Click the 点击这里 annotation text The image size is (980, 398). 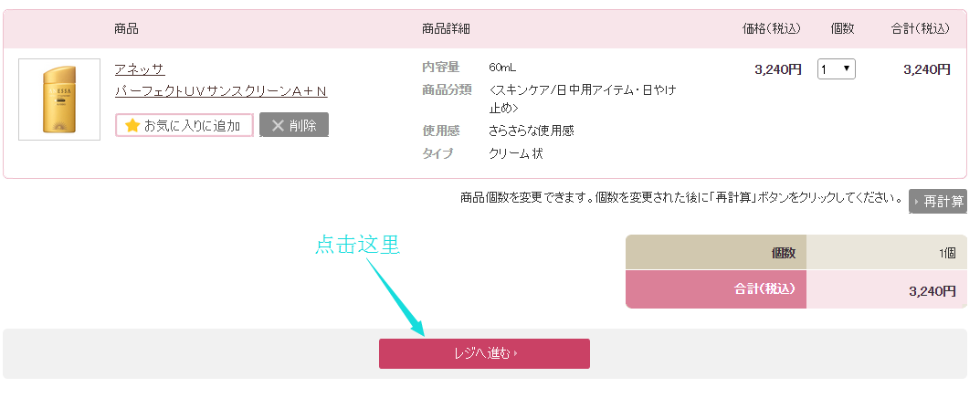(358, 245)
